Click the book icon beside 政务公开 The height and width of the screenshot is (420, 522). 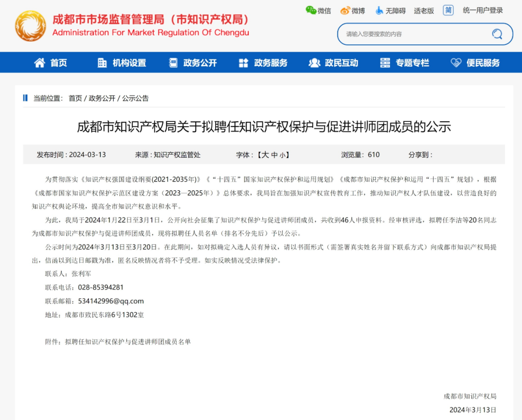click(172, 62)
